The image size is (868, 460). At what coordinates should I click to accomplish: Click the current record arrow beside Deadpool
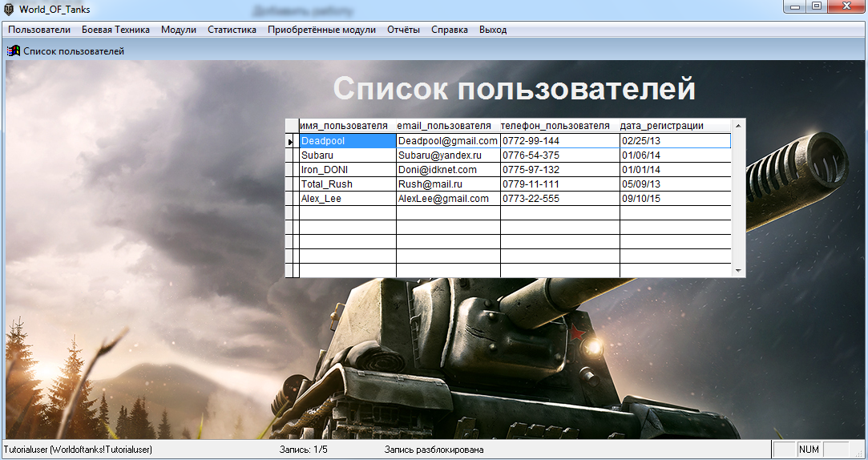point(291,142)
